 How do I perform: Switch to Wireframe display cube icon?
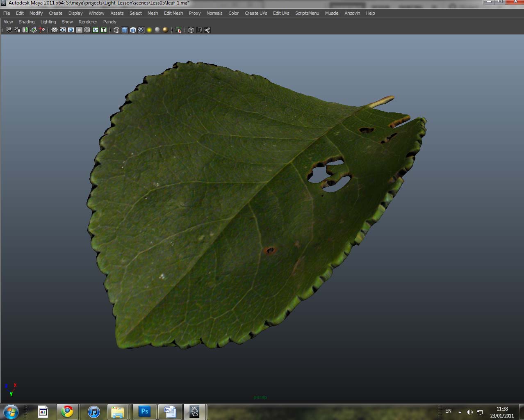116,30
